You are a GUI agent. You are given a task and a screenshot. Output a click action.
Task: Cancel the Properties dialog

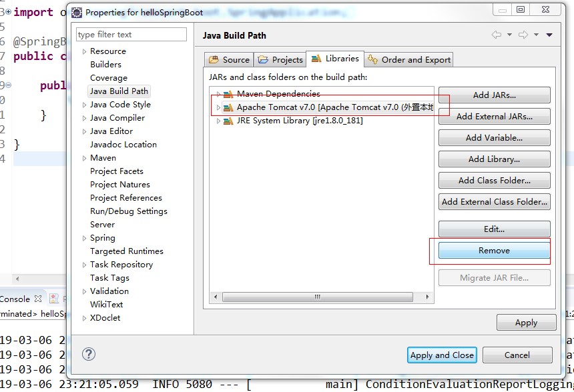coord(517,355)
